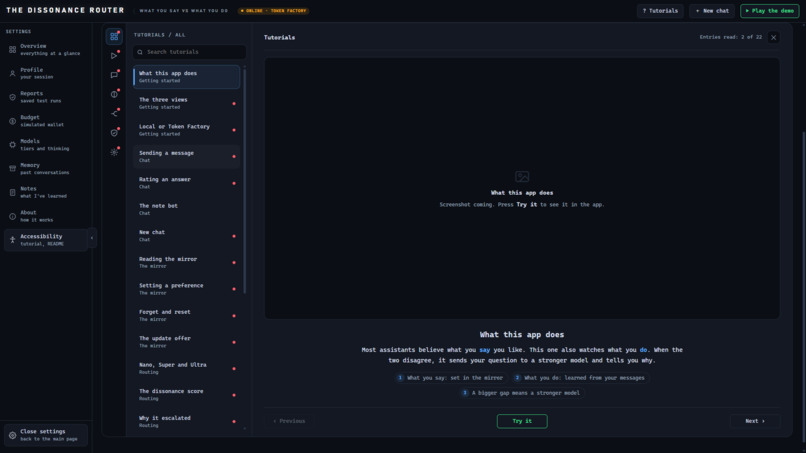Click the Previous tutorial button
This screenshot has height=453, width=806.
(289, 421)
